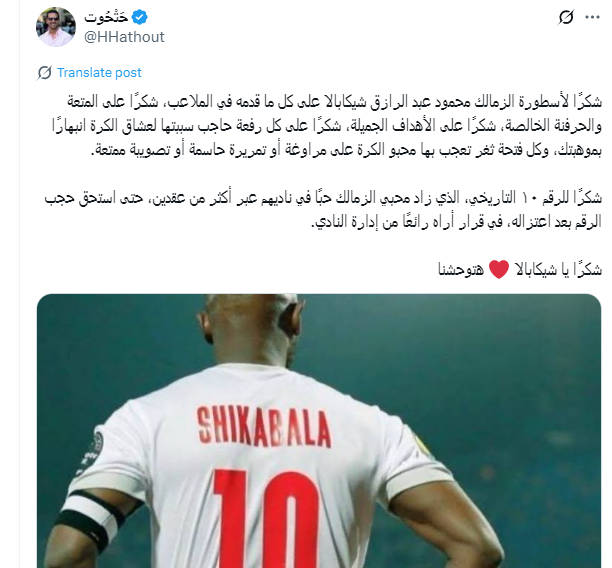Open the three-dot more options menu
Image resolution: width=612 pixels, height=568 pixels.
coord(592,17)
